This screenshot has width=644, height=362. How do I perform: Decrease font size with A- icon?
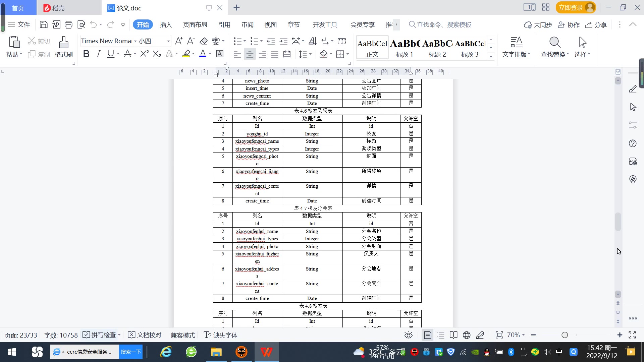click(x=191, y=41)
